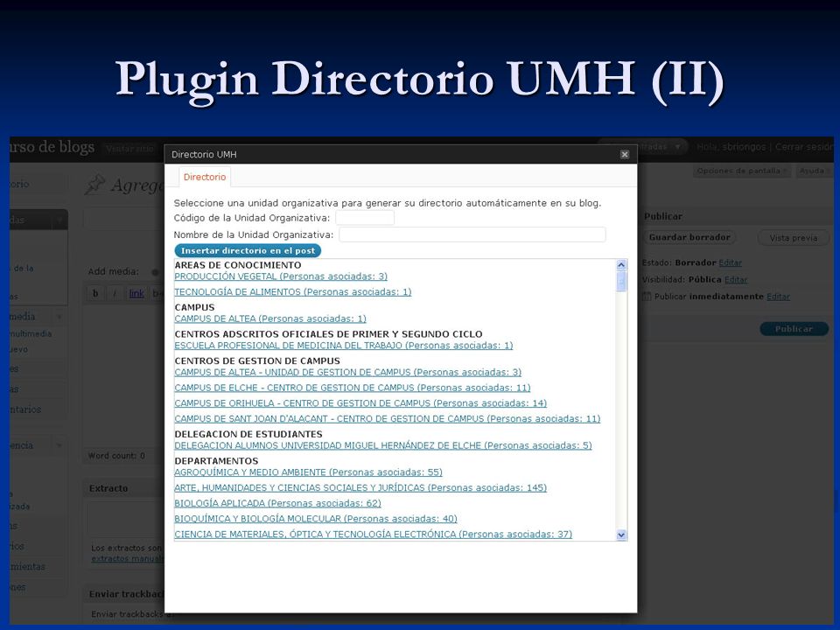Click the italic i editor button
Screen dimensions: 840x630
pos(114,293)
